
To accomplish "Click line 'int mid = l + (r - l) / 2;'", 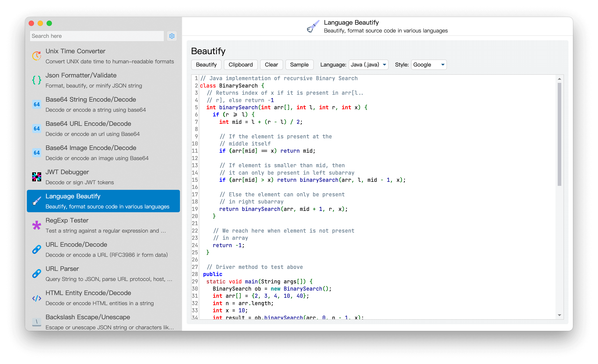I will pos(261,122).
